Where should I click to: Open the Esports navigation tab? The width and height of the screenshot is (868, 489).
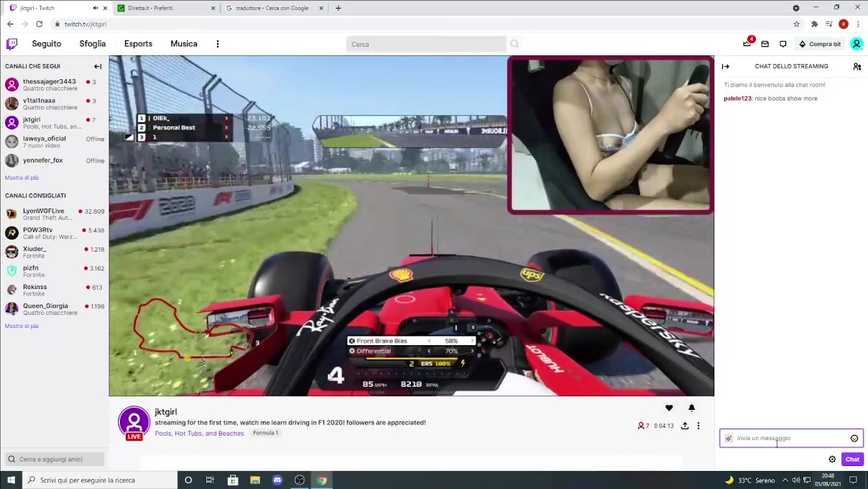pyautogui.click(x=138, y=44)
